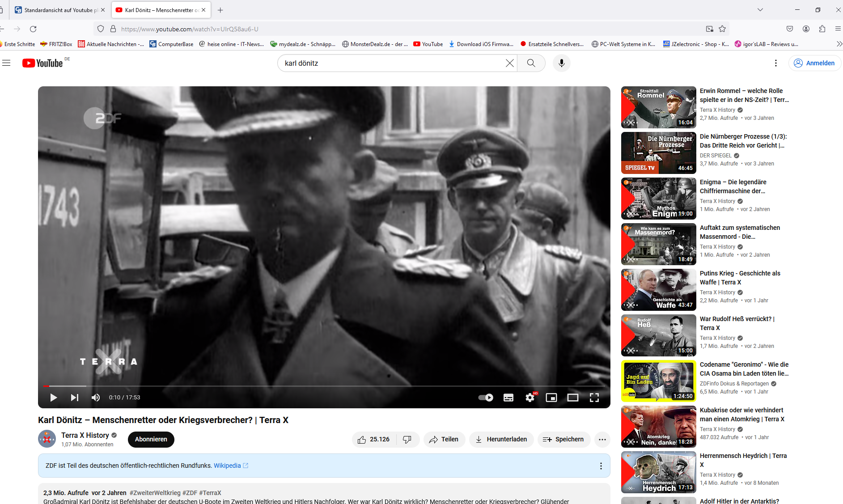The height and width of the screenshot is (504, 843).
Task: Save video with Speichern button
Action: [x=563, y=440]
